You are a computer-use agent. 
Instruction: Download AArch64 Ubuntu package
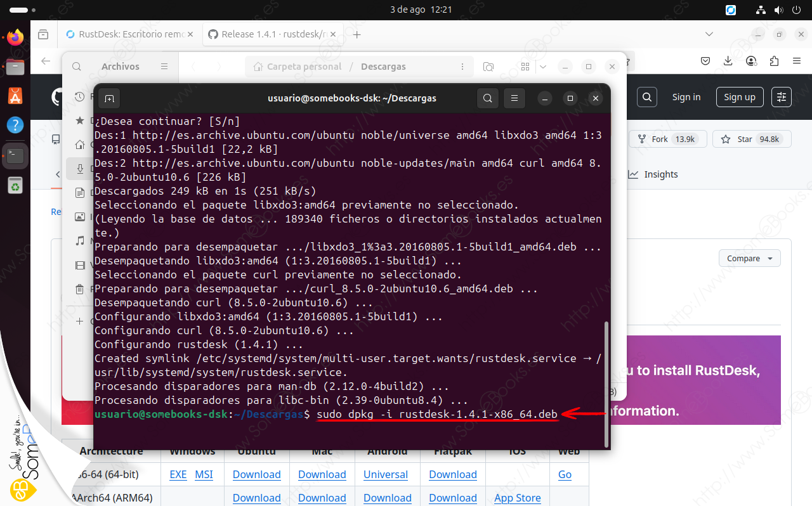[x=256, y=498]
